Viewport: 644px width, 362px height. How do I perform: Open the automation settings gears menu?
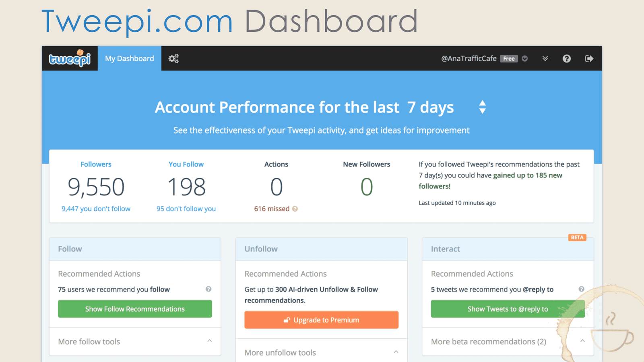[173, 58]
